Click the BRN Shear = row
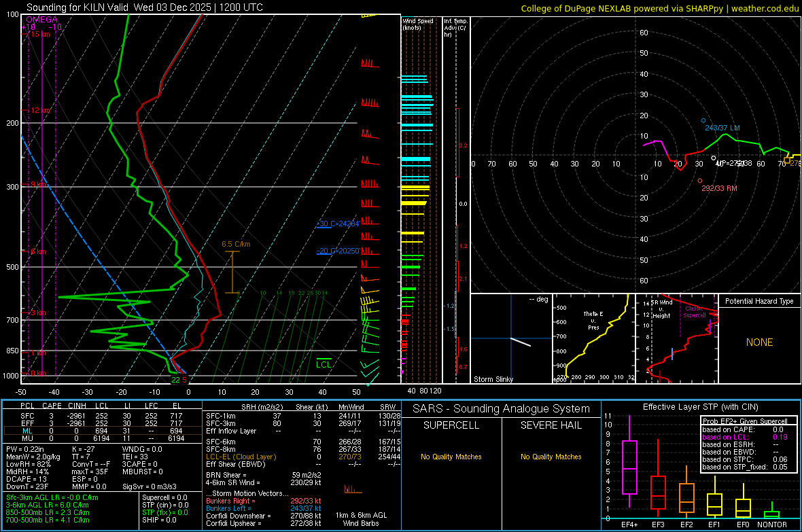The height and width of the screenshot is (532, 802). (x=264, y=475)
